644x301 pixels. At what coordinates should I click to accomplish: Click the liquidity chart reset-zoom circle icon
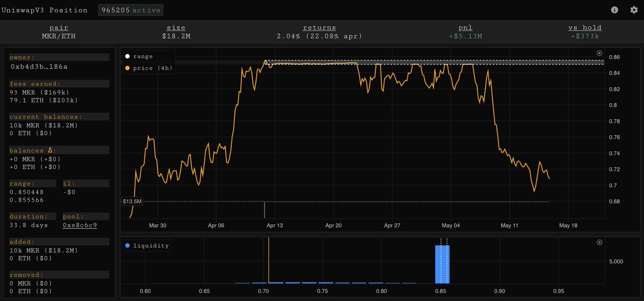coord(599,243)
